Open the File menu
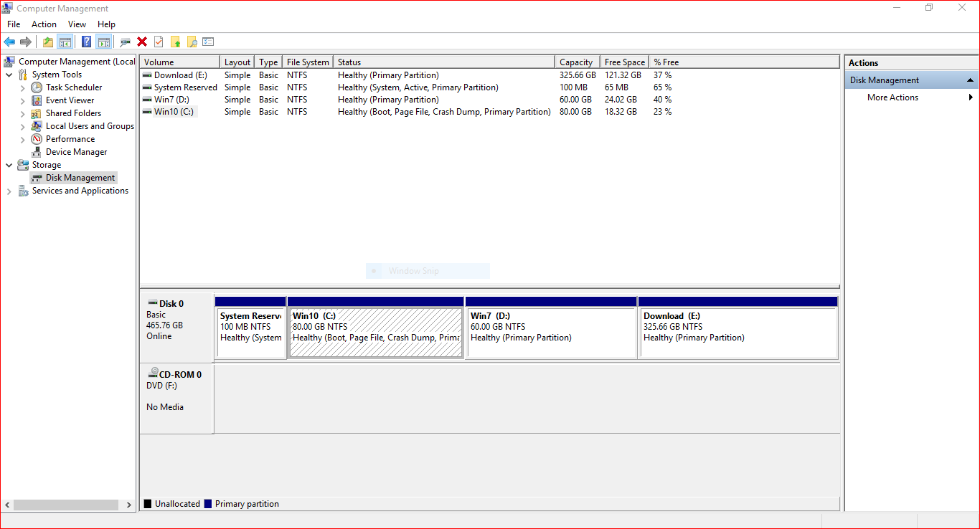The width and height of the screenshot is (980, 529). tap(14, 24)
